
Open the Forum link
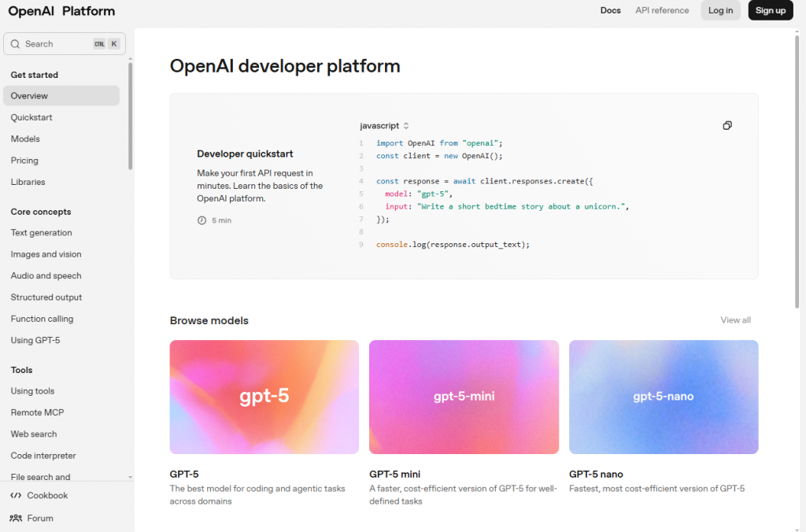[x=40, y=518]
